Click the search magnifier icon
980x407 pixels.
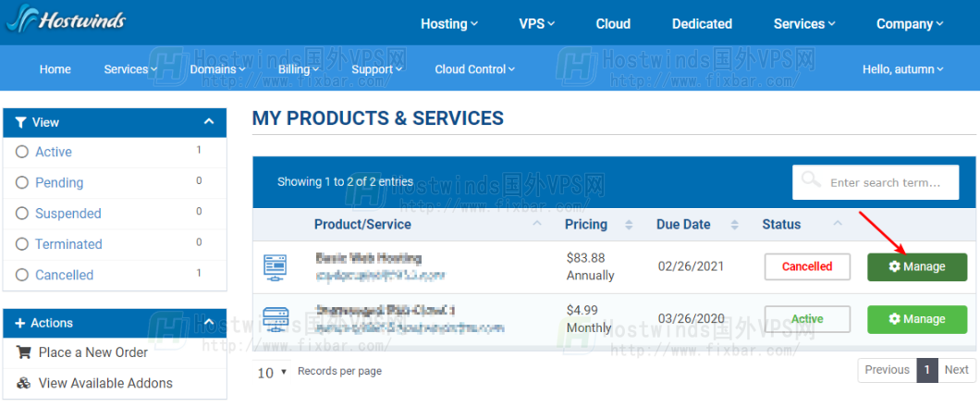[x=811, y=180]
